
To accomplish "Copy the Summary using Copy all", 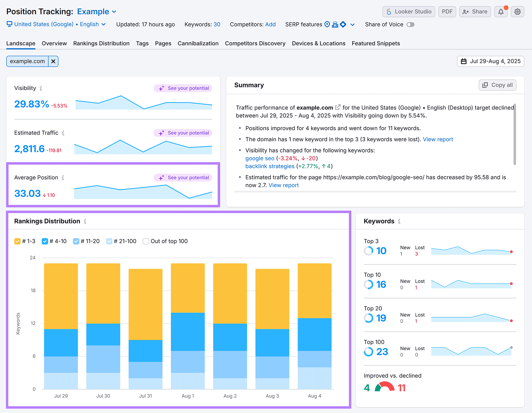I will coord(497,85).
